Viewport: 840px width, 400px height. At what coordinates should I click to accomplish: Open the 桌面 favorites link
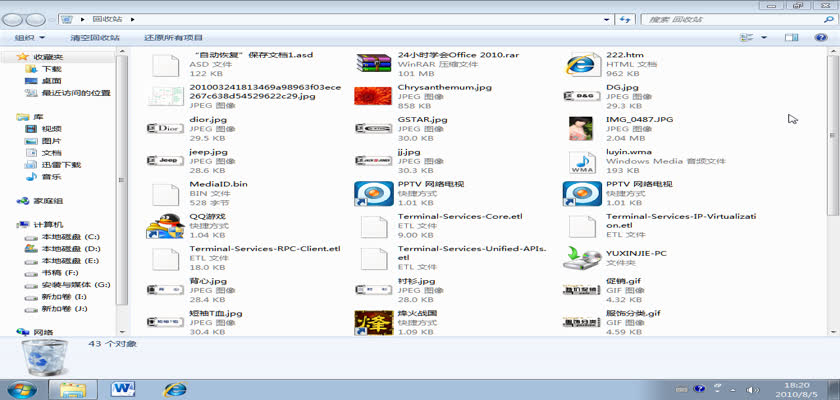coord(51,81)
